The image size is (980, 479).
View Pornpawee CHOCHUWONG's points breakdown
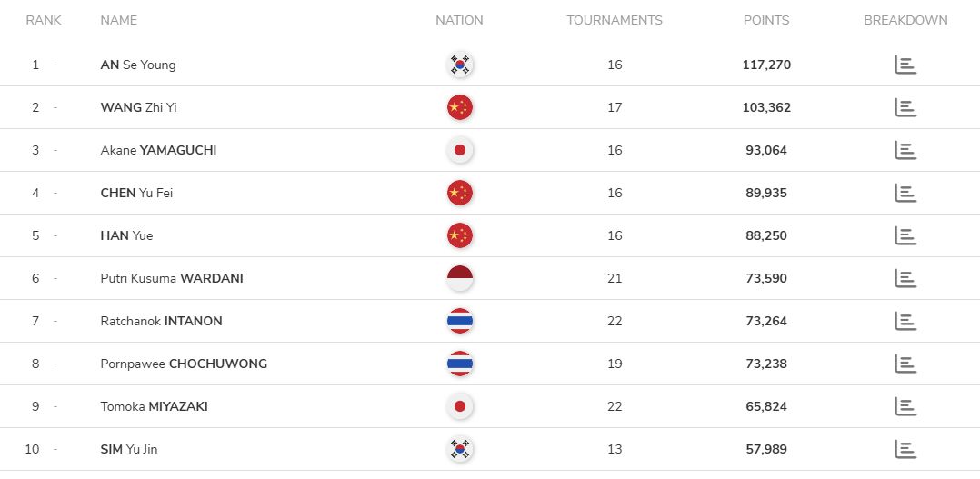click(x=905, y=364)
